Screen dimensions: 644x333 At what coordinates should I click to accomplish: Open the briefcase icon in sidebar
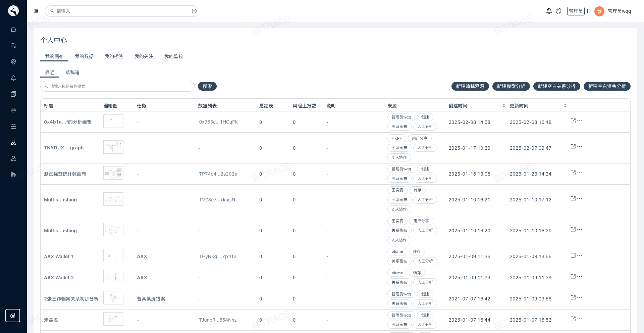click(x=13, y=126)
